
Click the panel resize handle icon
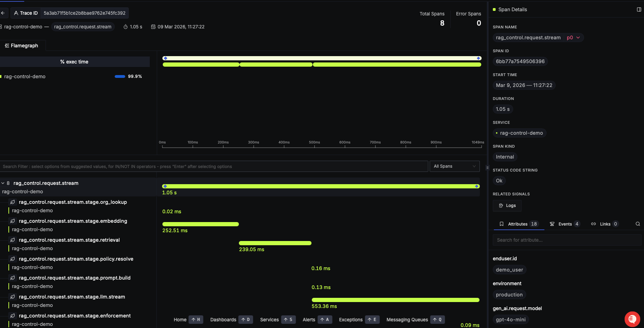pos(487,168)
